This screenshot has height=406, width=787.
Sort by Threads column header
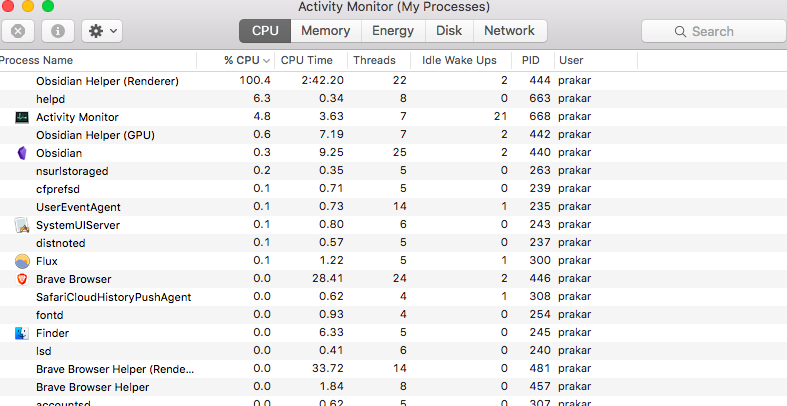click(x=374, y=60)
